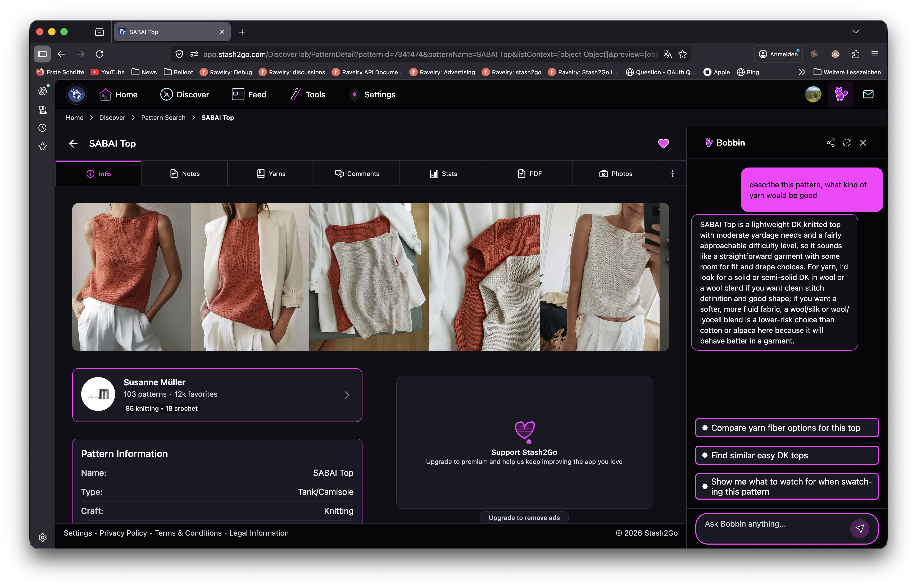Open the browser sidebar bookmarks star icon

42,147
